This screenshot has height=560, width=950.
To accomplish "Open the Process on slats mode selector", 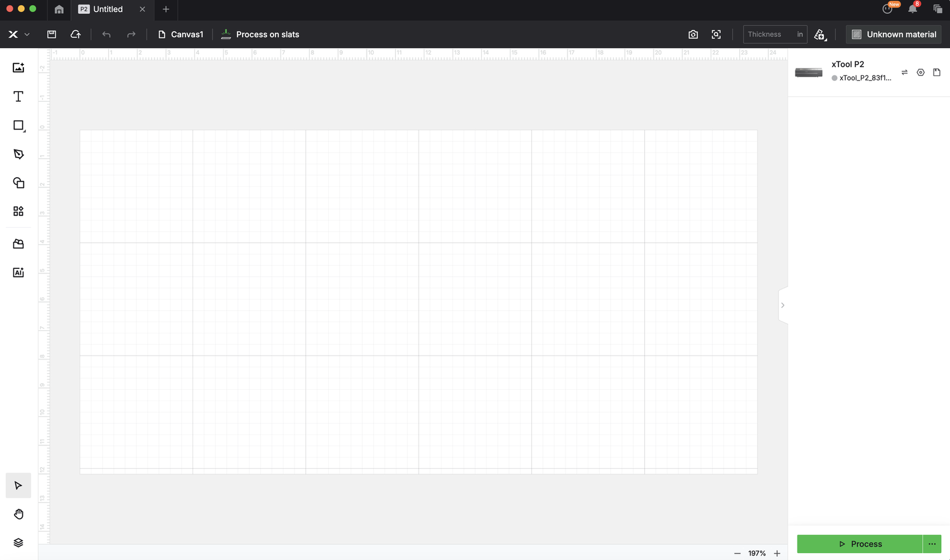I will pyautogui.click(x=260, y=34).
